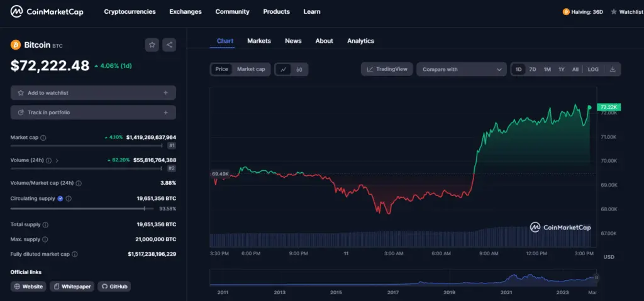Click the star favorite icon beside Bitcoin
This screenshot has width=644, height=301.
tap(152, 45)
